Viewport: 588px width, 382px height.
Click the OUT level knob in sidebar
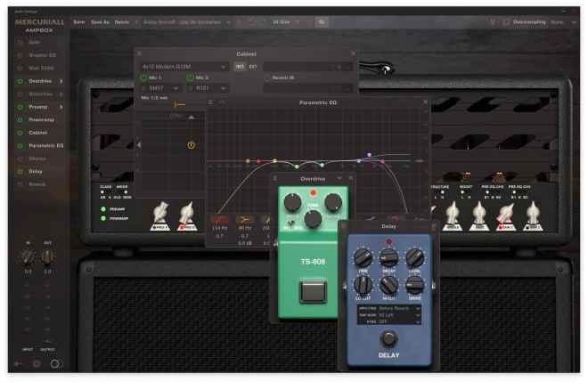click(47, 257)
